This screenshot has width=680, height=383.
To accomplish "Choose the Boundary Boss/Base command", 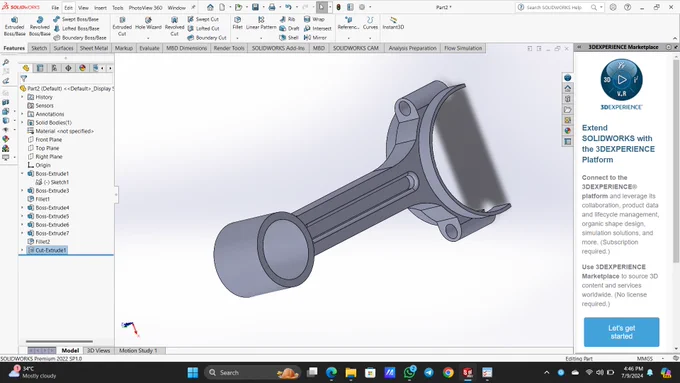I will pyautogui.click(x=80, y=38).
